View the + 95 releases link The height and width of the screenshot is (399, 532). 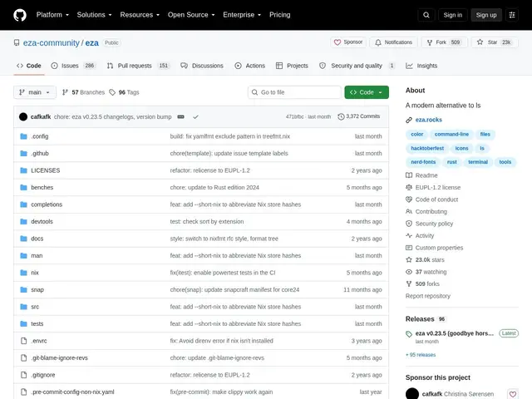pyautogui.click(x=421, y=355)
